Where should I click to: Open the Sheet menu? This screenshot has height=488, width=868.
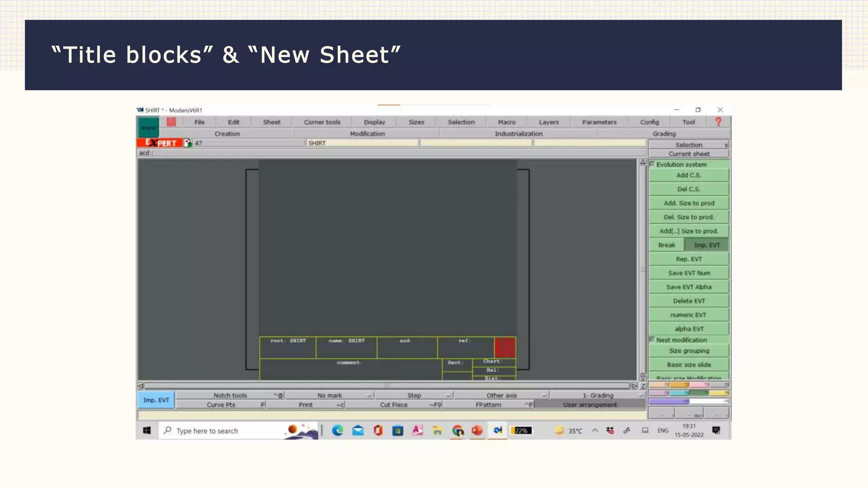point(271,122)
